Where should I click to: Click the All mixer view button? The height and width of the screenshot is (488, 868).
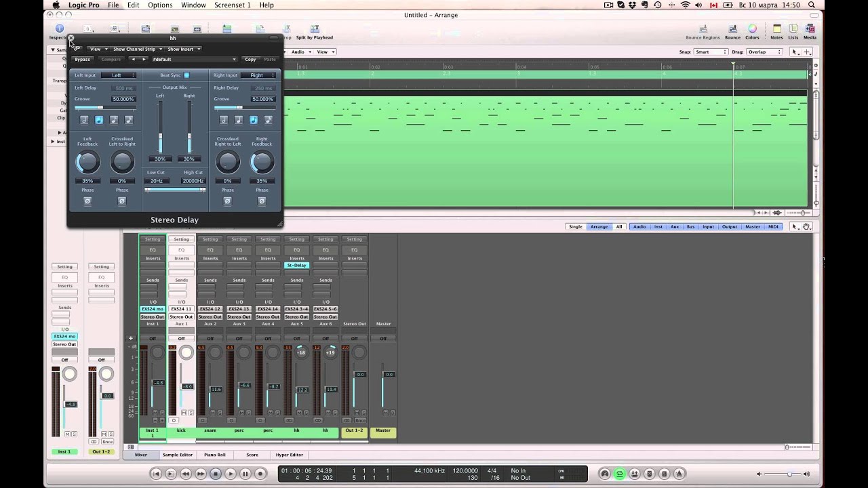tap(619, 226)
